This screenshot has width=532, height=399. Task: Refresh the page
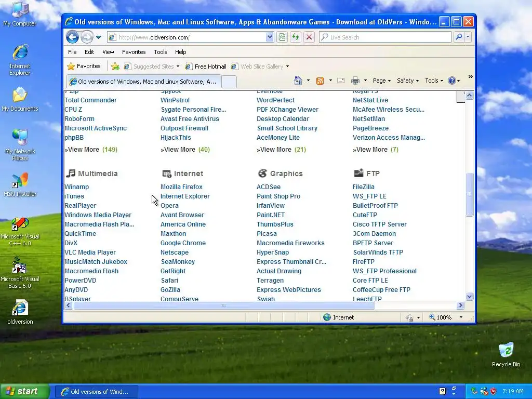(x=296, y=37)
